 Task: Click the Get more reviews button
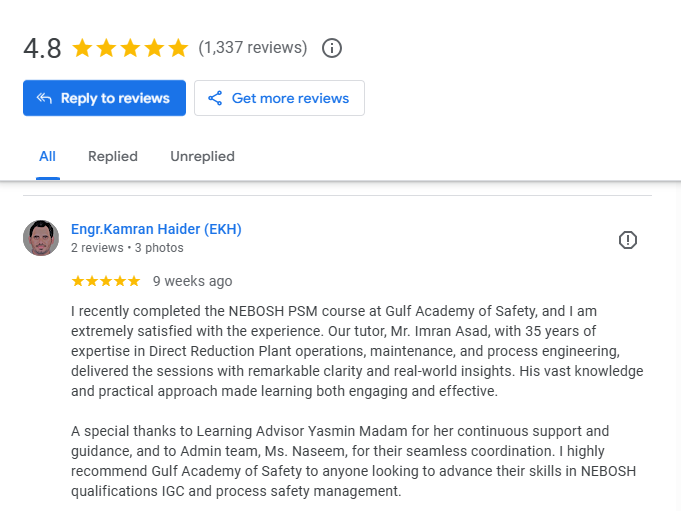[x=279, y=98]
